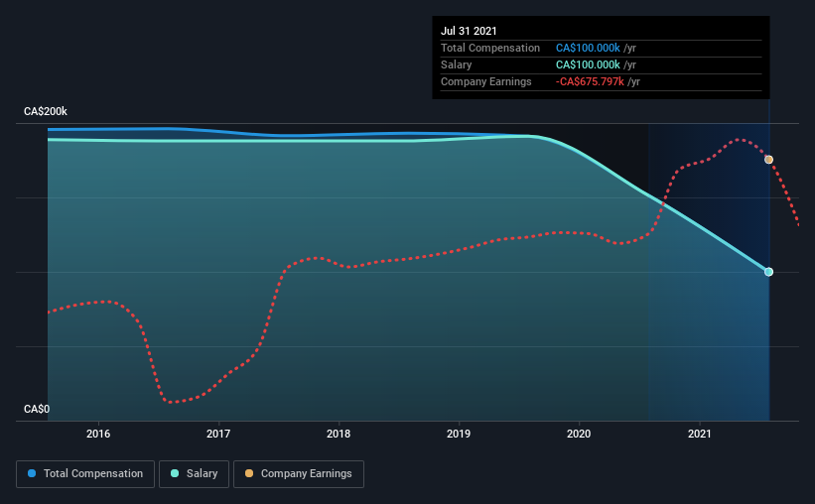Viewport: 815px width, 504px height.
Task: Click the Total Compensation tooltip row label
Action: click(490, 48)
